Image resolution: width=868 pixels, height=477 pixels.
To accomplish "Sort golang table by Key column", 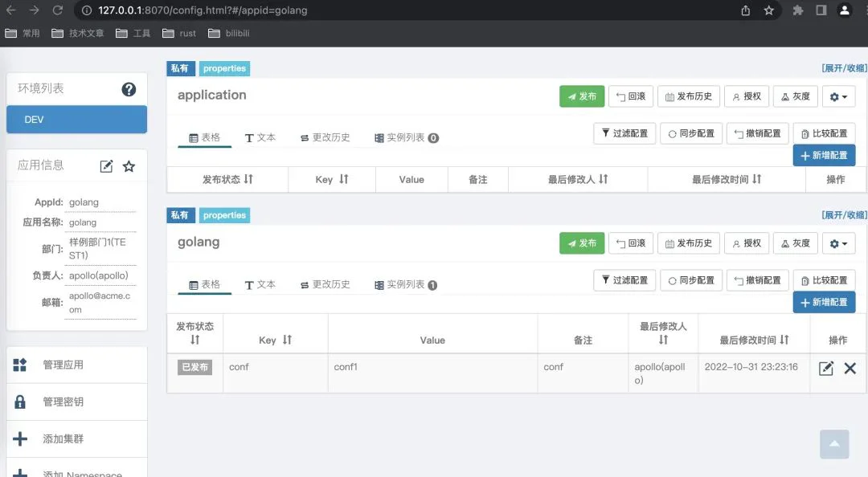I will (275, 340).
